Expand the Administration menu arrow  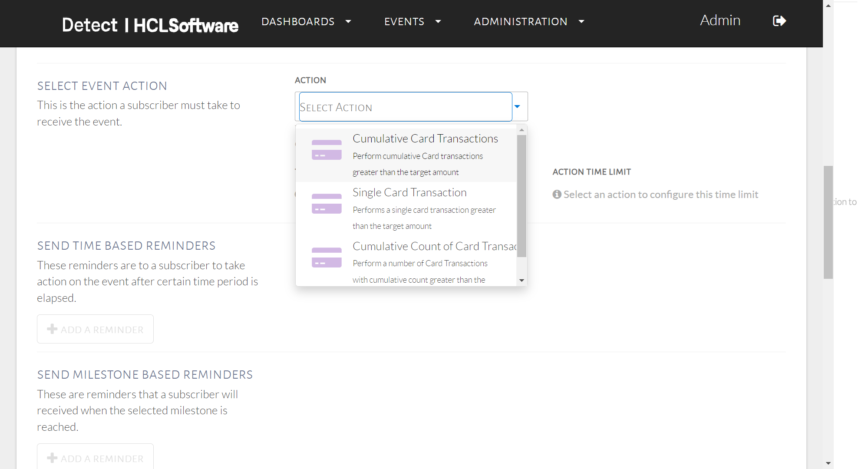click(581, 21)
